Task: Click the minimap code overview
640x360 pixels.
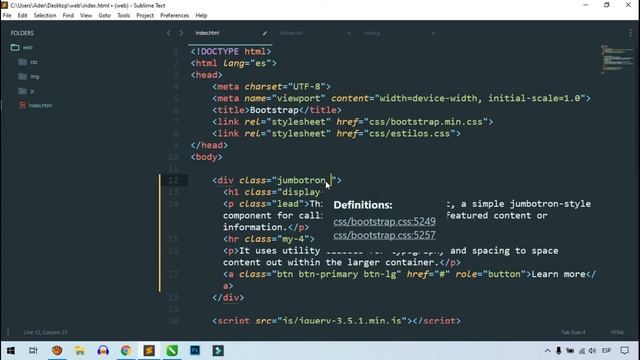Action: (x=617, y=59)
